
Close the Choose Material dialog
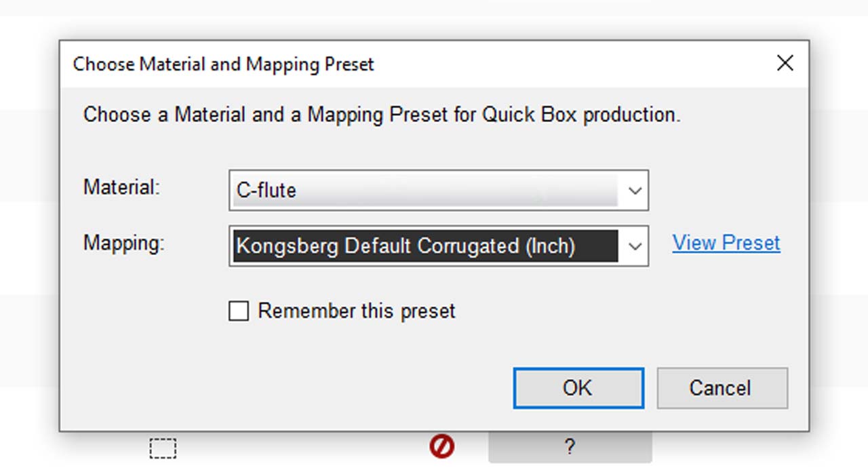[x=785, y=63]
